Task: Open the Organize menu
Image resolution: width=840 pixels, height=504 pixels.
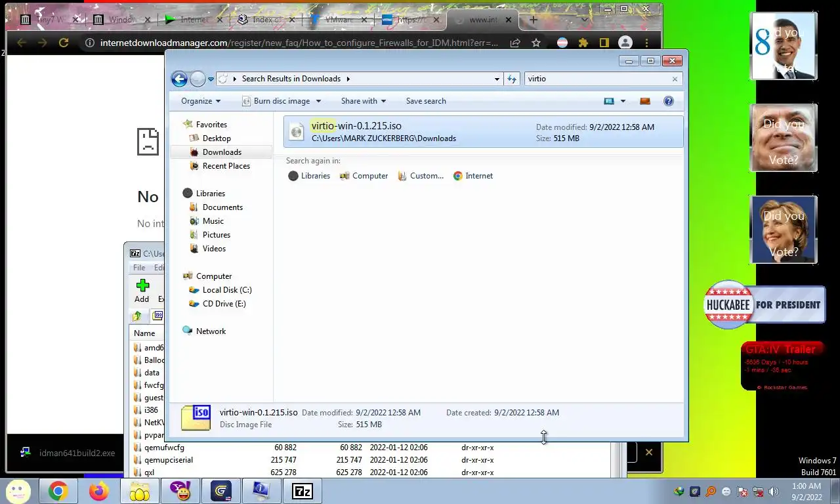Action: click(201, 101)
